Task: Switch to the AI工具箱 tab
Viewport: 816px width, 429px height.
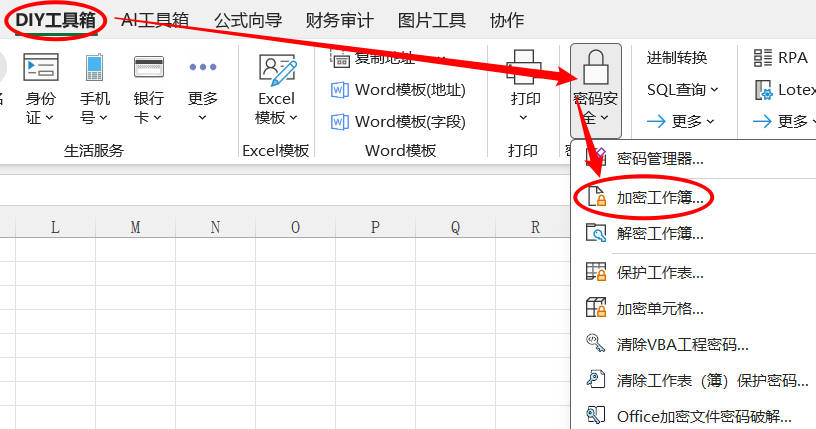Action: (x=156, y=20)
